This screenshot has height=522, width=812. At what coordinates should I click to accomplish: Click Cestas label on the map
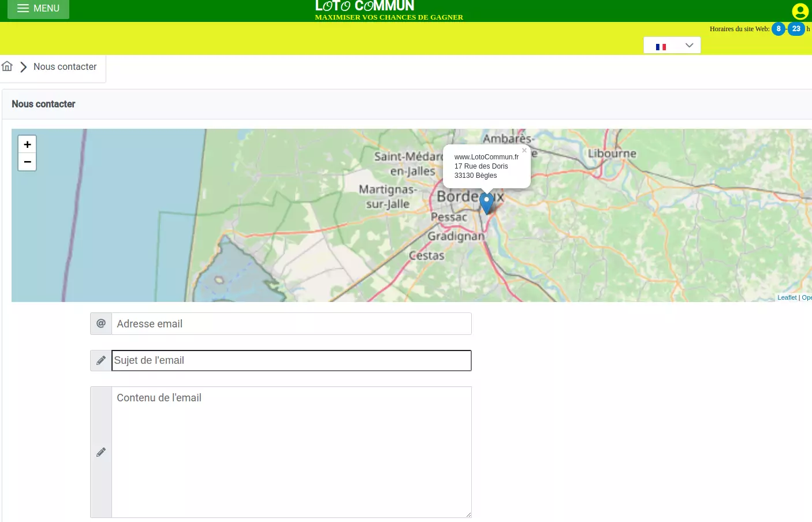[427, 255]
